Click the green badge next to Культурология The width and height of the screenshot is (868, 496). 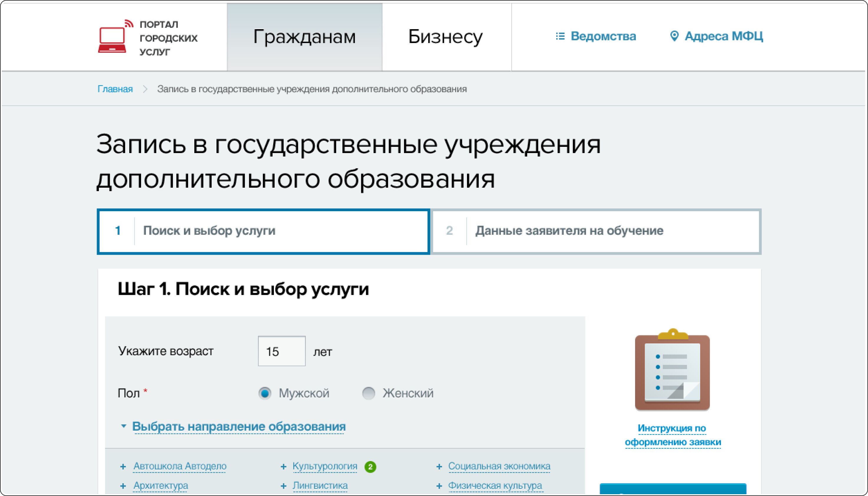[x=370, y=467]
